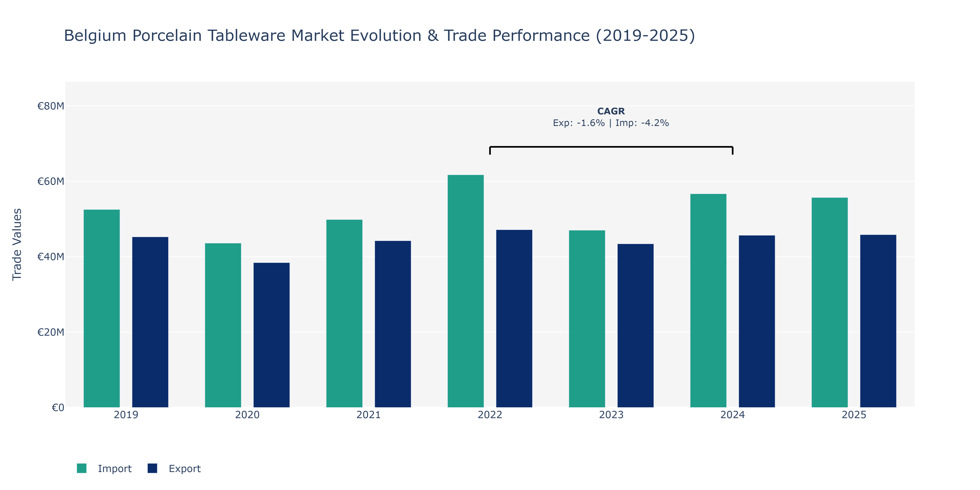The width and height of the screenshot is (980, 490).
Task: Select the 2020 Import bar
Action: [x=223, y=325]
